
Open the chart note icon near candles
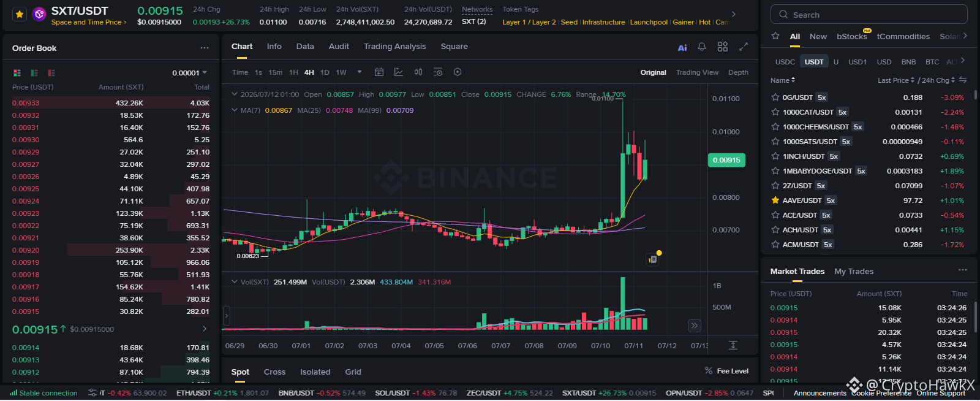click(x=653, y=259)
